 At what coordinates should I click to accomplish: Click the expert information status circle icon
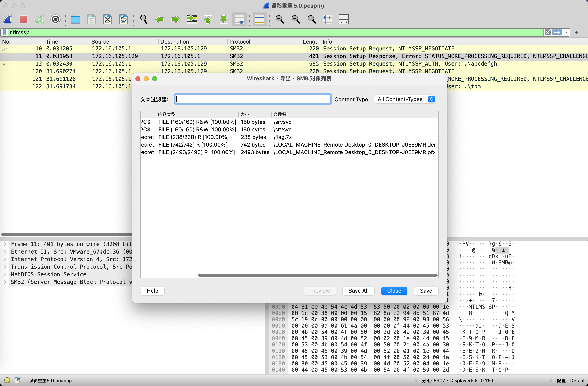[x=7, y=380]
